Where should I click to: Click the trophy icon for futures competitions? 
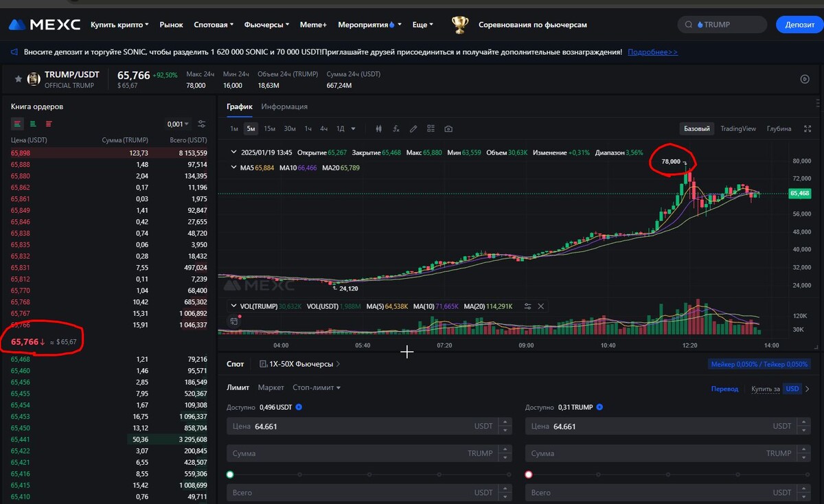(x=459, y=25)
